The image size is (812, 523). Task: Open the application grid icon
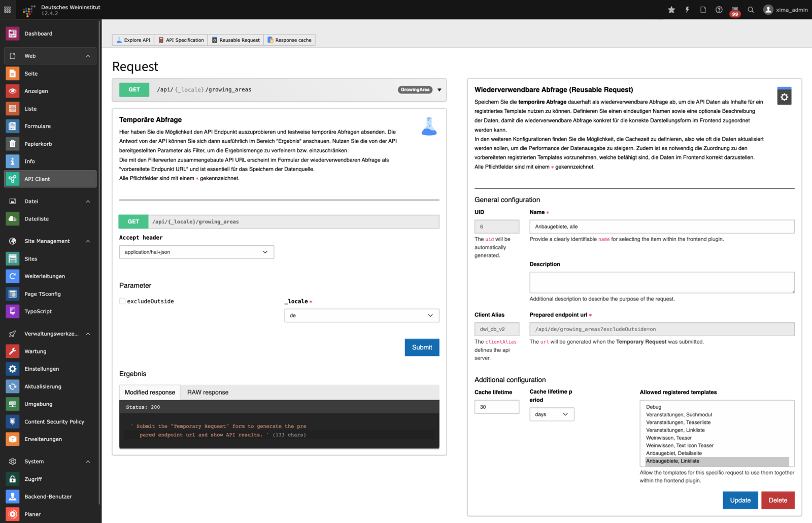click(x=8, y=10)
